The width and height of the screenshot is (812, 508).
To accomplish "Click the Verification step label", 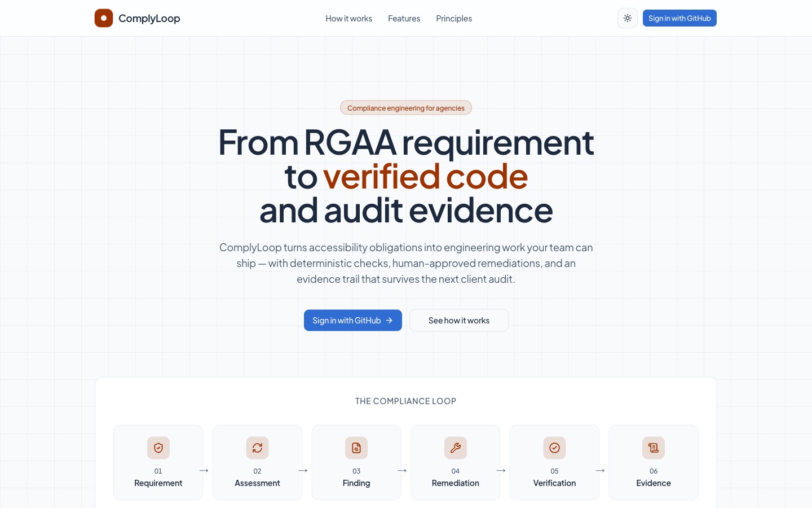I will tap(555, 483).
